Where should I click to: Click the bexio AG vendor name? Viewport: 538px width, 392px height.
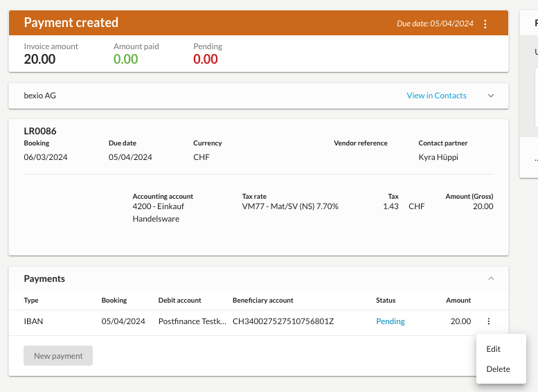[39, 96]
